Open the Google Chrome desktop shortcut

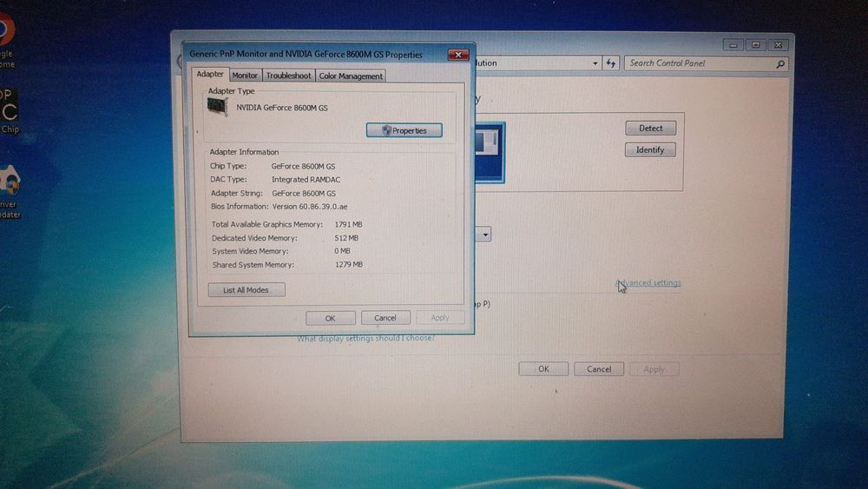(7, 40)
